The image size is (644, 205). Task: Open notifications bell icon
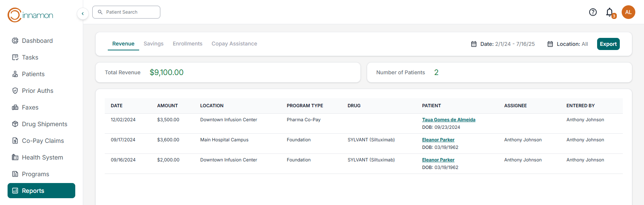[x=609, y=12]
